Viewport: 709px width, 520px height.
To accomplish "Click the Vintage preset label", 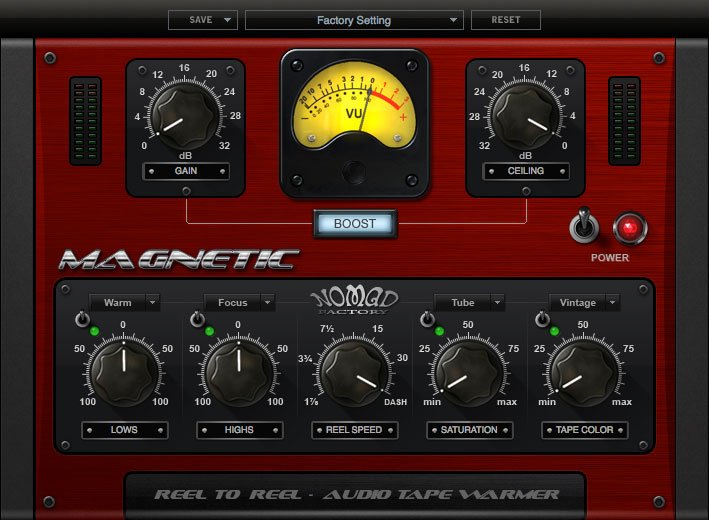I will [577, 303].
